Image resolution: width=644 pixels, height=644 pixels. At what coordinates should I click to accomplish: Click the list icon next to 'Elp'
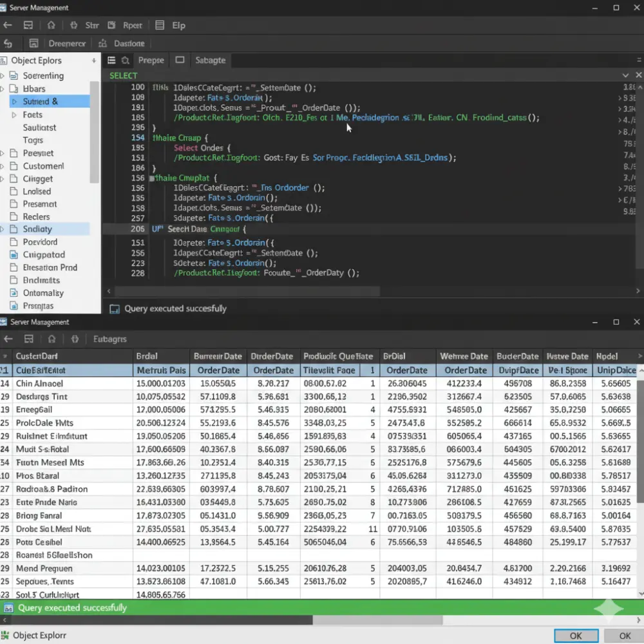(x=158, y=25)
